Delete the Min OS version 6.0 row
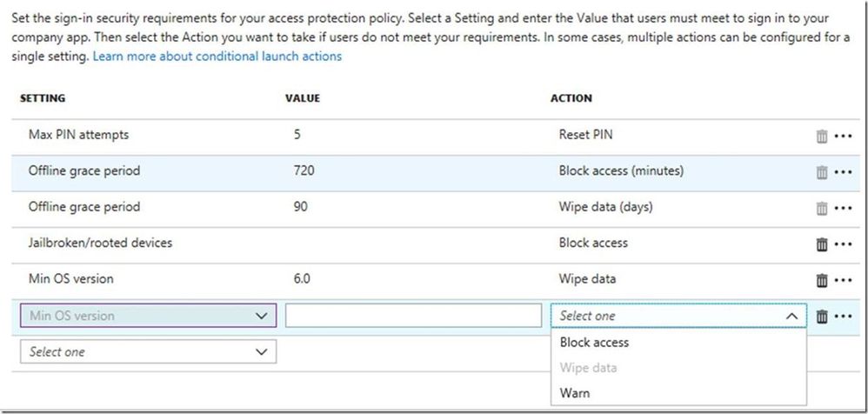Viewport: 868px width, 414px height. pyautogui.click(x=821, y=280)
